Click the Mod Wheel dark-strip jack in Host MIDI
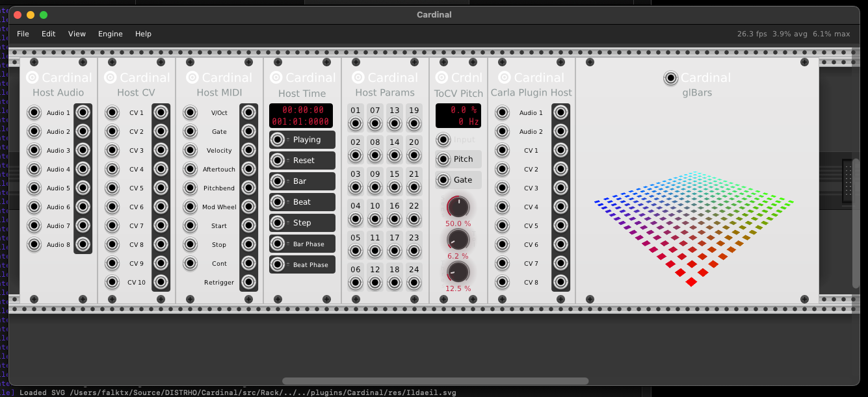868x397 pixels. pos(248,207)
